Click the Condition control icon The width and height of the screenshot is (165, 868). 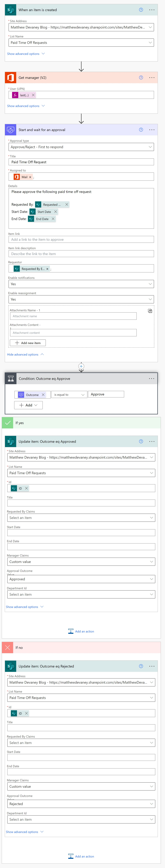tap(11, 378)
